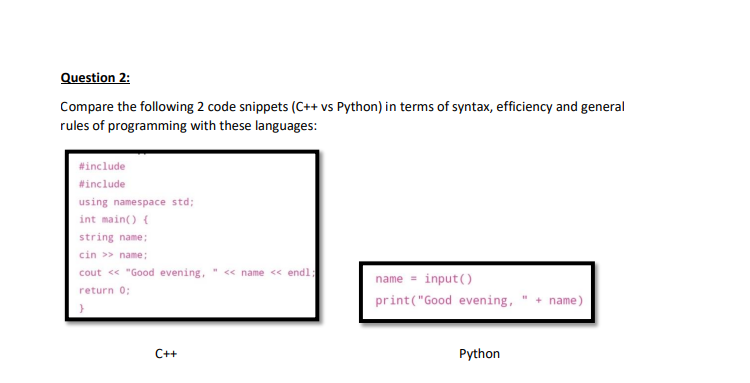This screenshot has width=750, height=383.
Task: Click the 'cin >> name;' line
Action: 113,255
